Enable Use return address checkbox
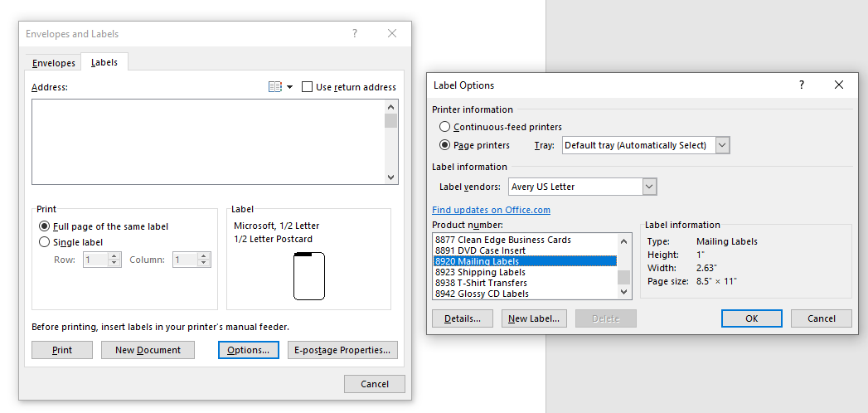Screen dimensions: 868x413 [308, 87]
